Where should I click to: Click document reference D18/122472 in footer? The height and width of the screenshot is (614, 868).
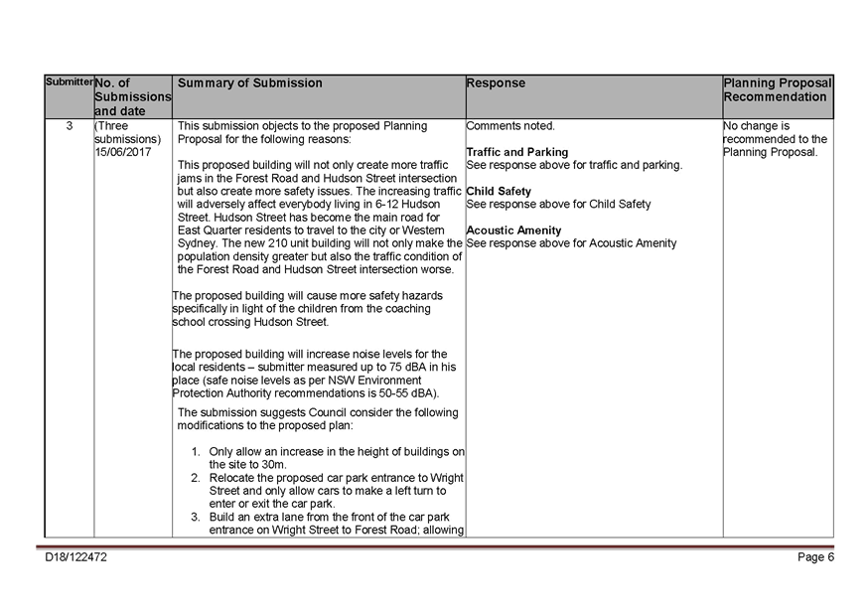coord(75,557)
